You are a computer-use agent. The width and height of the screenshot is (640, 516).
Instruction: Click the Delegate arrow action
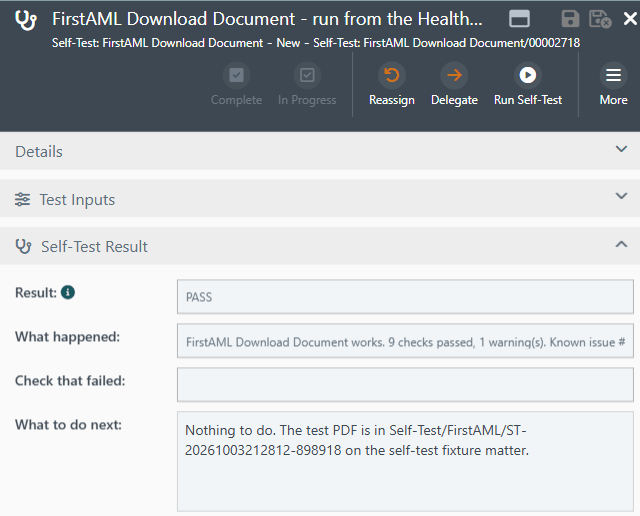coord(454,85)
